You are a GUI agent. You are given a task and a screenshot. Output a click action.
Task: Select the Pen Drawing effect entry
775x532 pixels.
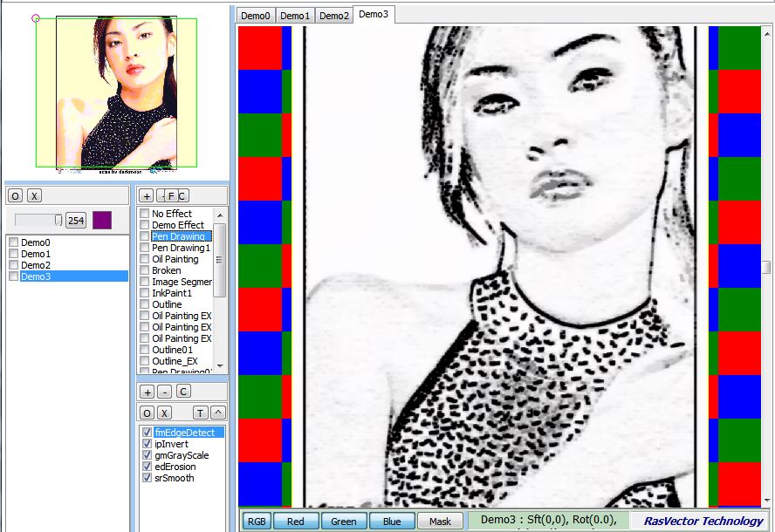[182, 236]
